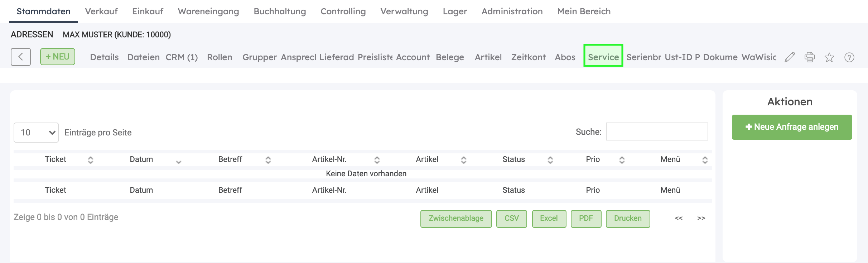868x263 pixels.
Task: Sort table by Status column arrows
Action: [550, 160]
